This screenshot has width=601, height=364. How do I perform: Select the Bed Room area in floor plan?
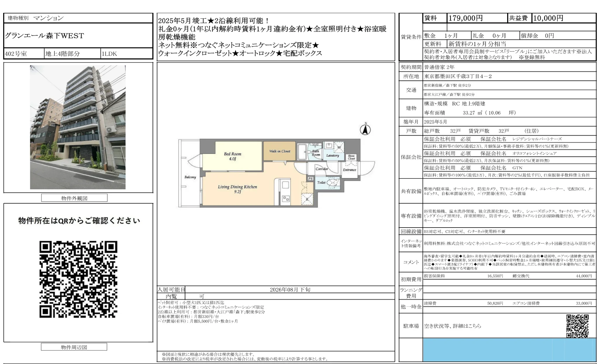point(232,156)
